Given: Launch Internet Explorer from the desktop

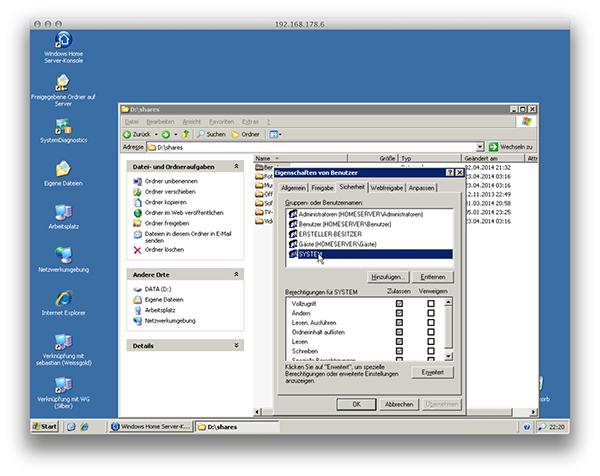Looking at the screenshot, I should 63,299.
